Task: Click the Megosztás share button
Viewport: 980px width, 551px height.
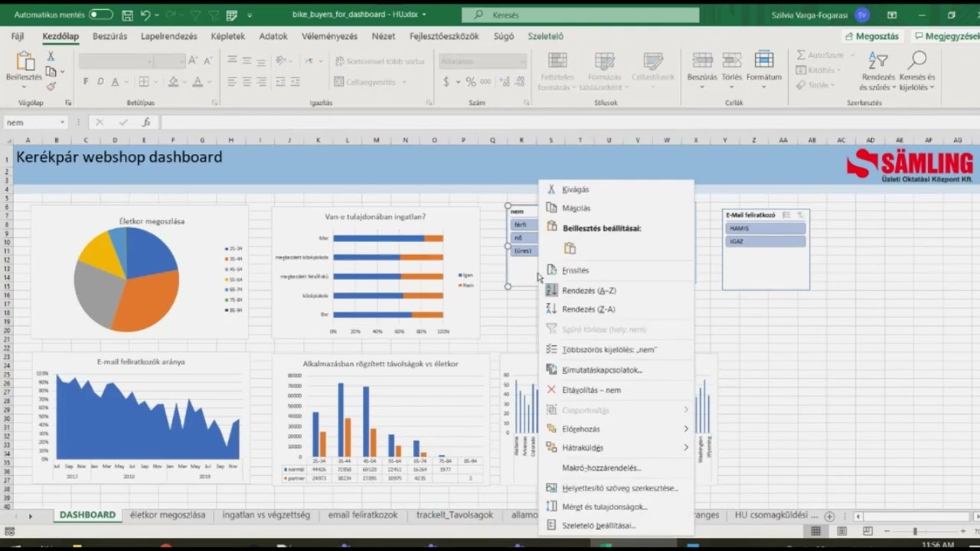Action: 873,36
